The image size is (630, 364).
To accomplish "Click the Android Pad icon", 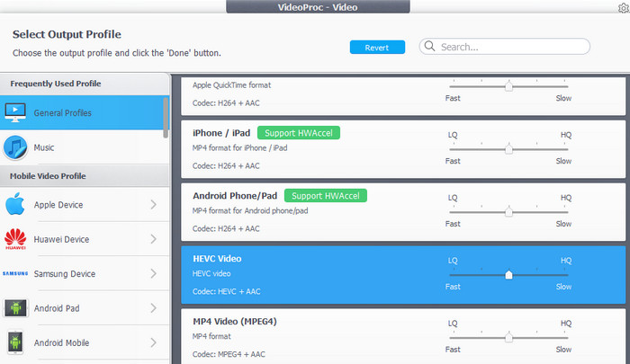I will pos(15,308).
